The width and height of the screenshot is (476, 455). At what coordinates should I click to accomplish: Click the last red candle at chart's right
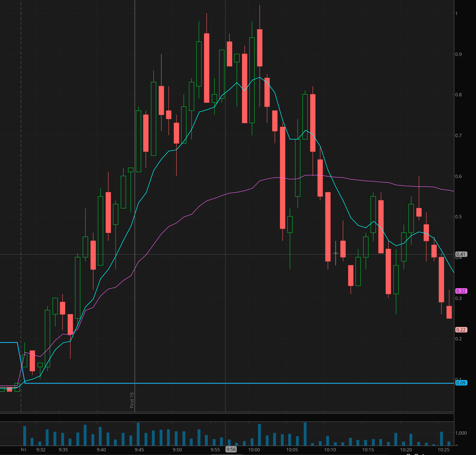[x=449, y=312]
